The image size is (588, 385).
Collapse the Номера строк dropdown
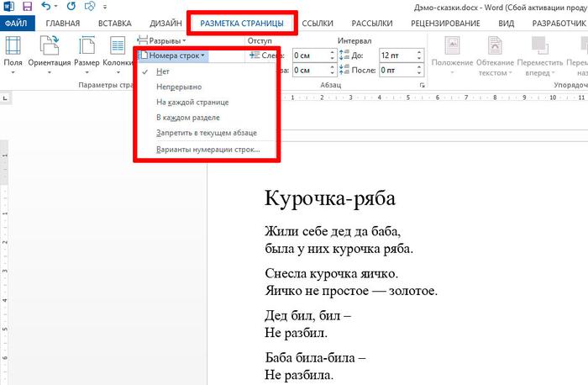173,56
